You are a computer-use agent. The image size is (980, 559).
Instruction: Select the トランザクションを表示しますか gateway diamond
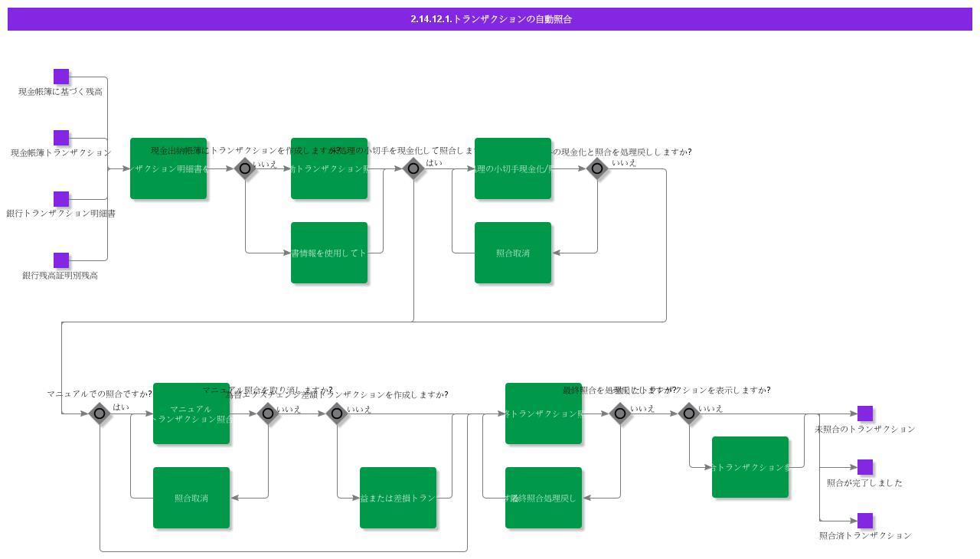(x=689, y=414)
